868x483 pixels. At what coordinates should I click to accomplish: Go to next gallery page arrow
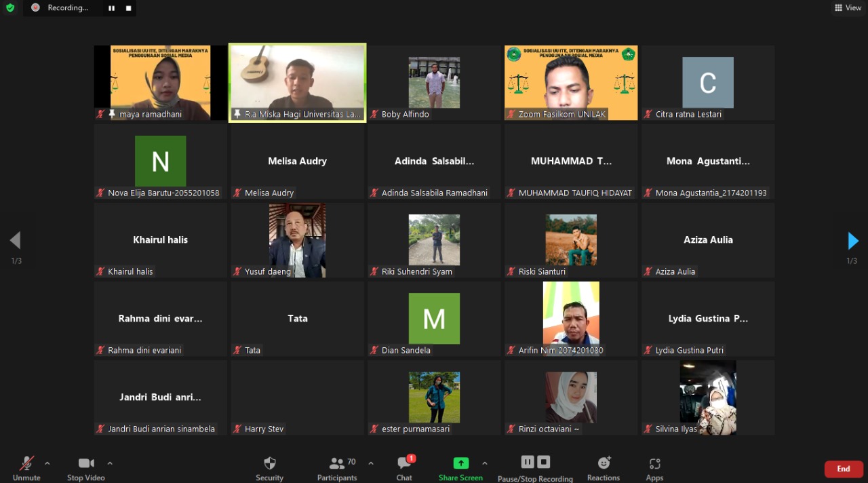pyautogui.click(x=853, y=241)
